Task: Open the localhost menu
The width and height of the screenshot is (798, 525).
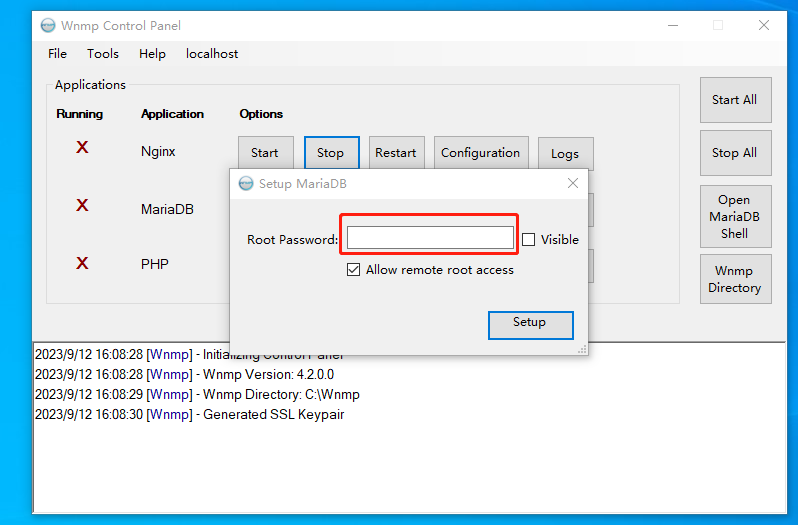Action: click(x=212, y=54)
